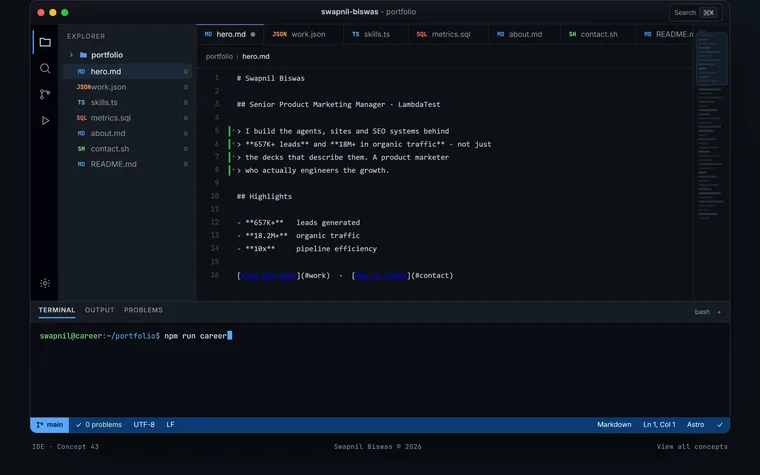
Task: Click Astro in status bar
Action: point(696,425)
